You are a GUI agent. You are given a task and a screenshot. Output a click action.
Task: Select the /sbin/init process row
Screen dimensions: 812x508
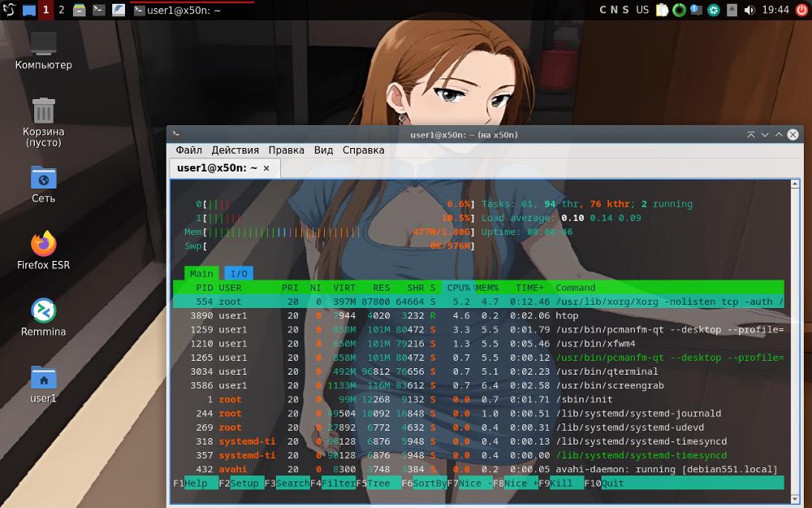coord(478,400)
